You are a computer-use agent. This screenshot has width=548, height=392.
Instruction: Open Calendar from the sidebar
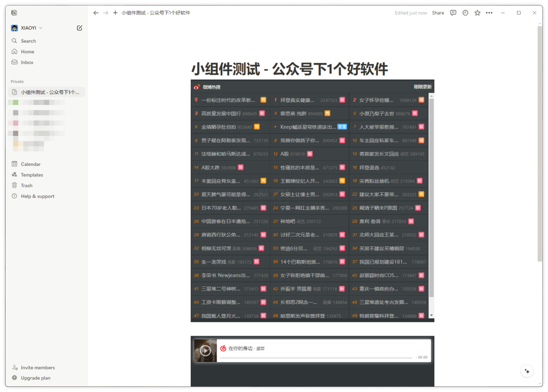(x=46, y=164)
